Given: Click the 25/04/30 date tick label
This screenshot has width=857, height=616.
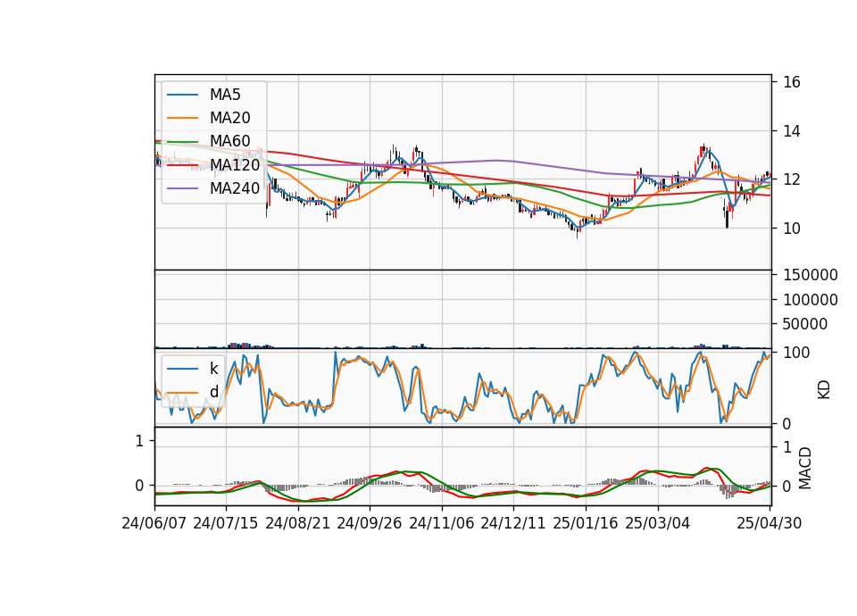Looking at the screenshot, I should point(770,523).
